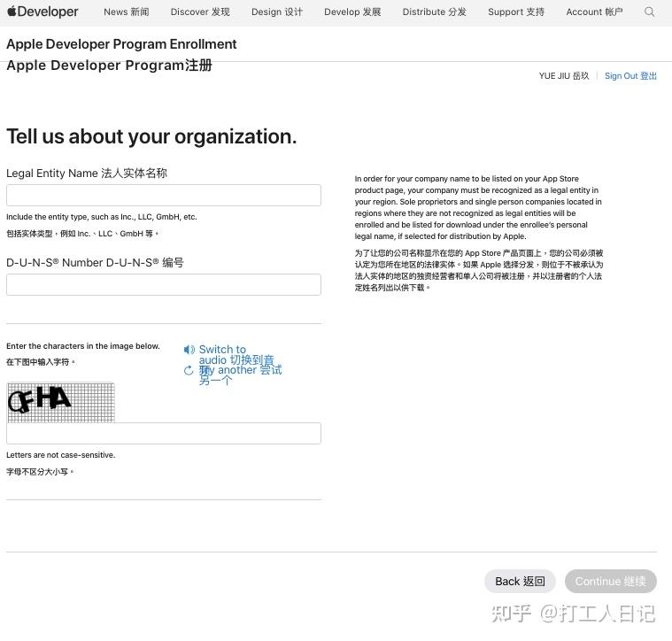Image resolution: width=672 pixels, height=641 pixels.
Task: Open the Account 帐户 menu
Action: point(594,12)
